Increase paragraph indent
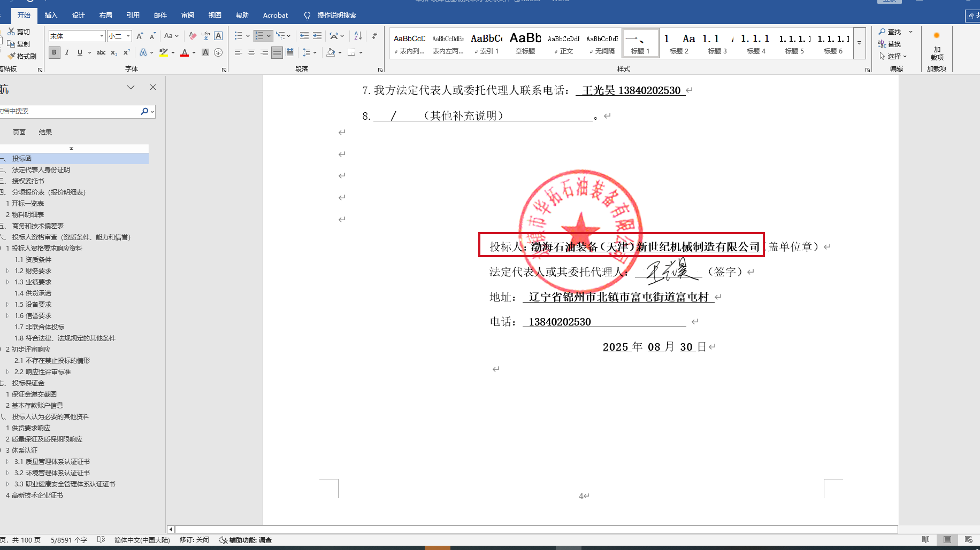980x550 pixels. click(317, 36)
